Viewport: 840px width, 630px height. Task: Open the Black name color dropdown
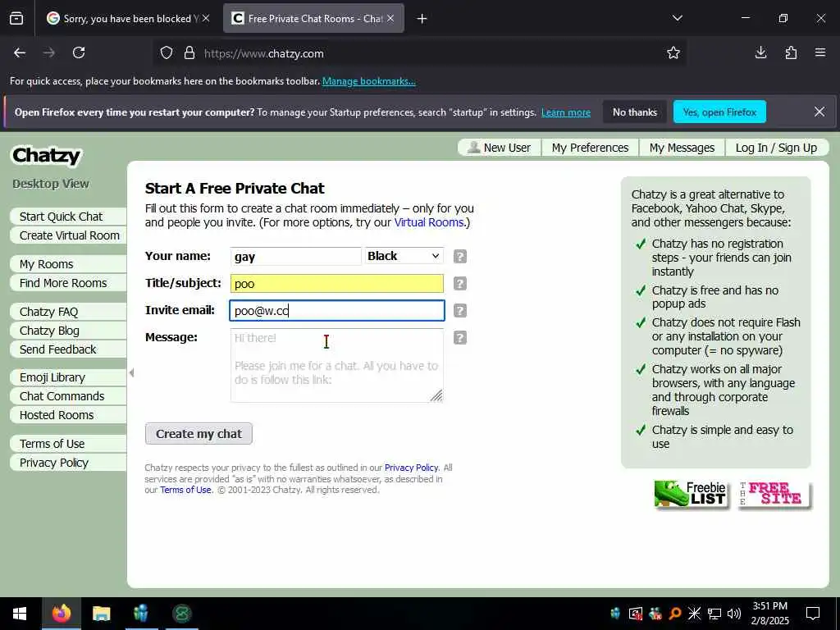point(404,256)
